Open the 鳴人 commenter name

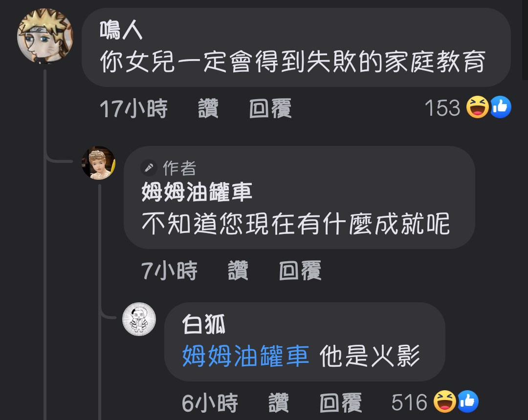pyautogui.click(x=121, y=30)
